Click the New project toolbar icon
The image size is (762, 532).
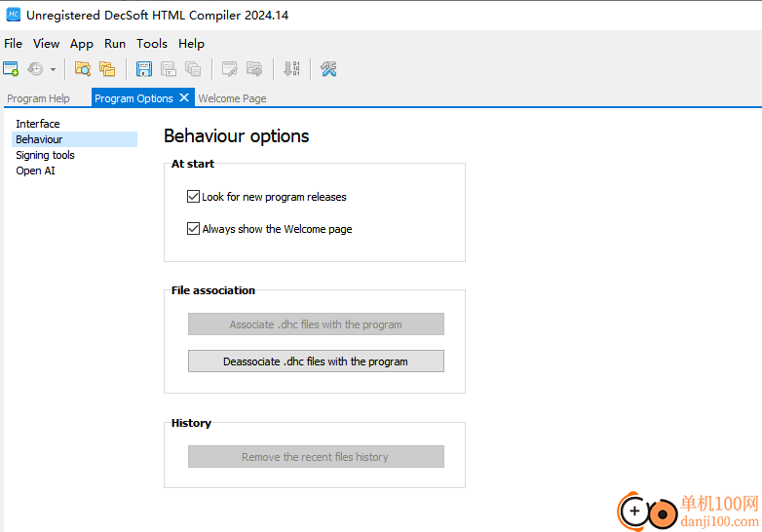(x=11, y=69)
